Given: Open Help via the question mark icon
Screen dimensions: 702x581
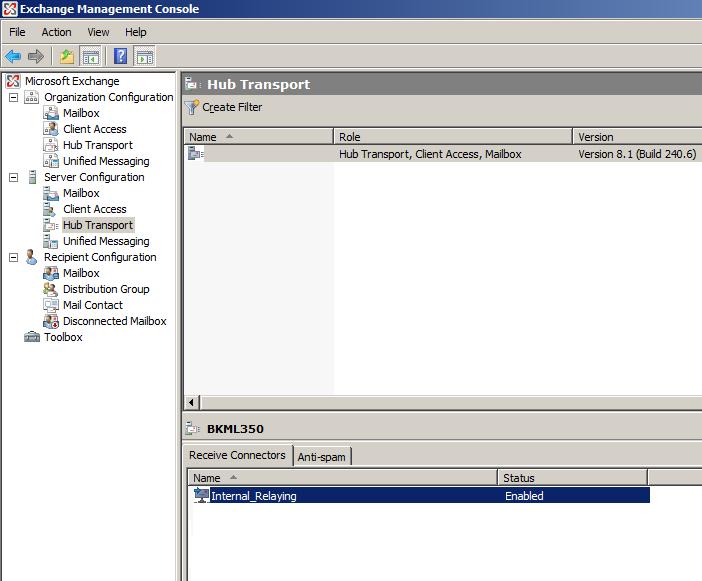Looking at the screenshot, I should click(x=120, y=56).
